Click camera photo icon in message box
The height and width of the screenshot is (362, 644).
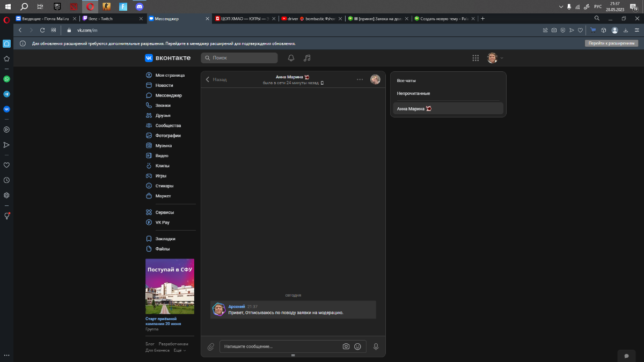point(346,346)
